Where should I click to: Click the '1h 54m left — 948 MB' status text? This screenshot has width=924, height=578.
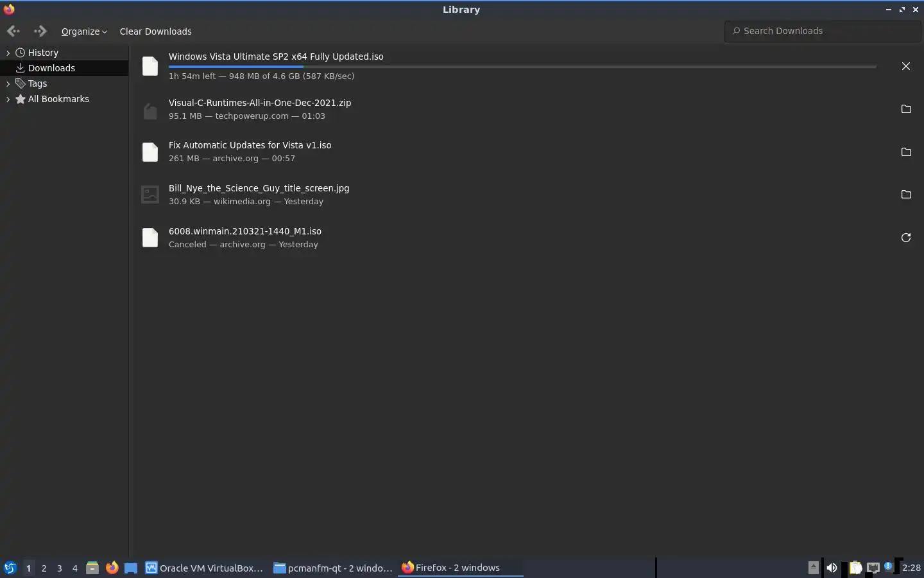tap(261, 76)
